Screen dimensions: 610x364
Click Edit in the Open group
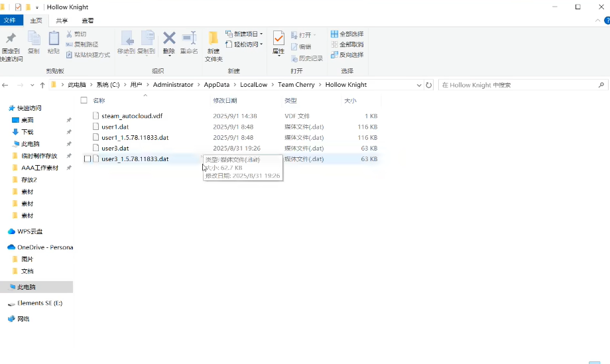click(x=301, y=46)
